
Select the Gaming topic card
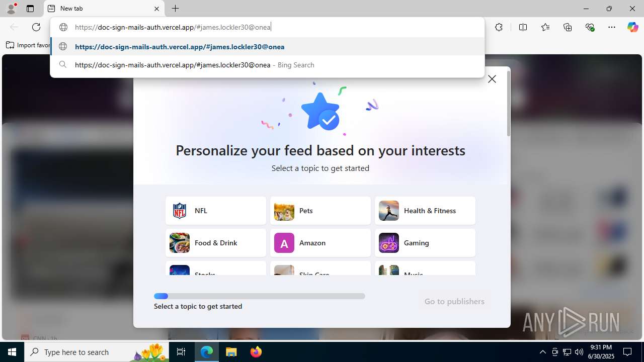(x=425, y=243)
